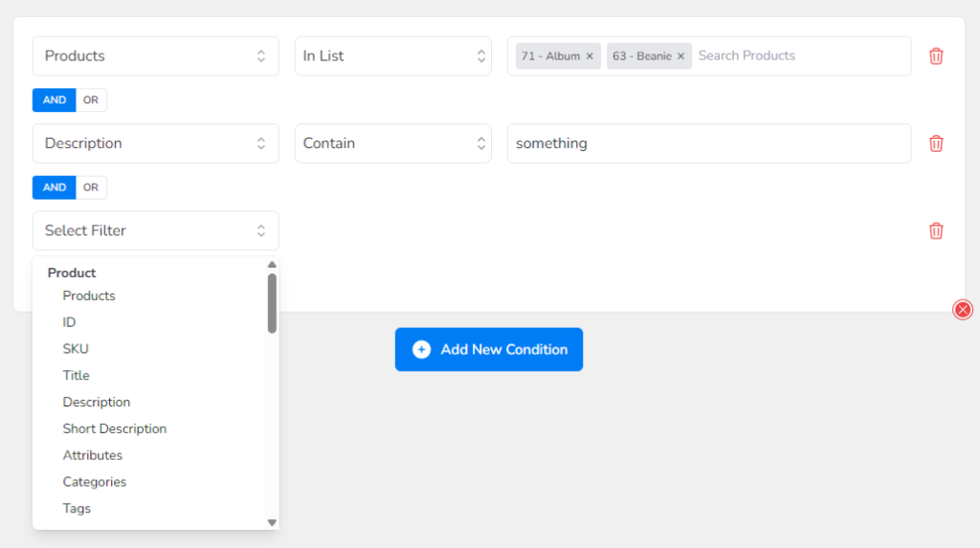The image size is (980, 548).
Task: Click the dropdown list scroll up arrow
Action: point(272,265)
